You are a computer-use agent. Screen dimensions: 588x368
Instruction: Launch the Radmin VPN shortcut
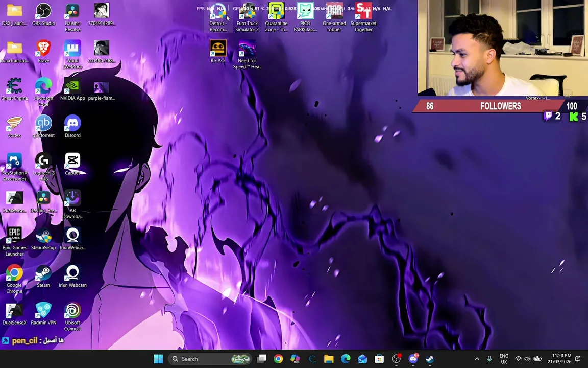(x=43, y=313)
